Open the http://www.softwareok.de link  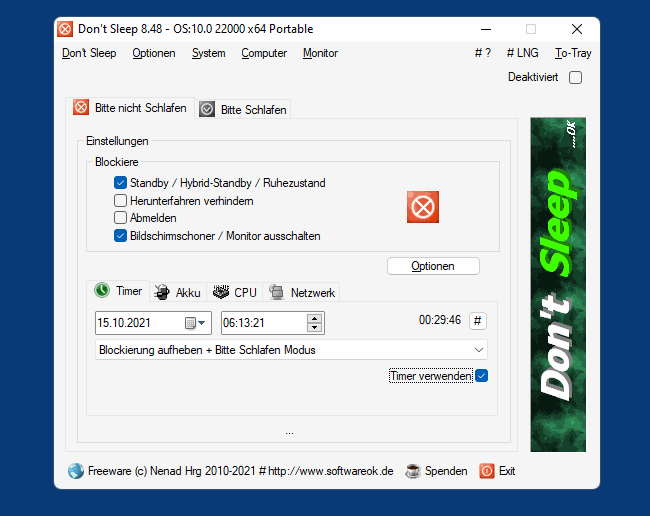click(331, 471)
